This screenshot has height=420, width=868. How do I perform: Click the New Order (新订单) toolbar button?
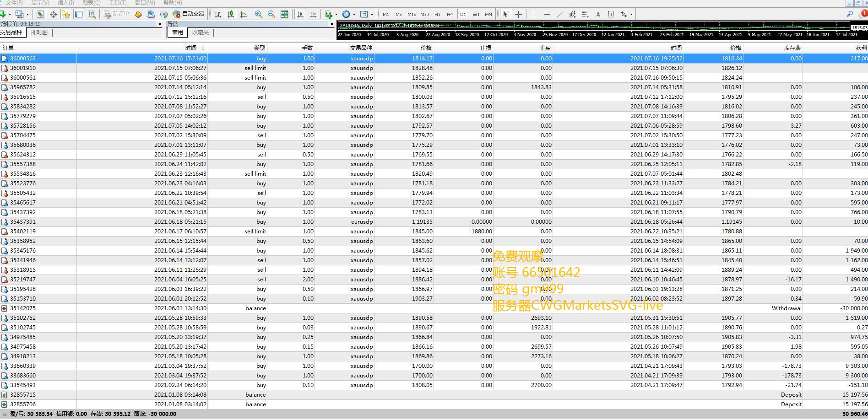click(117, 14)
